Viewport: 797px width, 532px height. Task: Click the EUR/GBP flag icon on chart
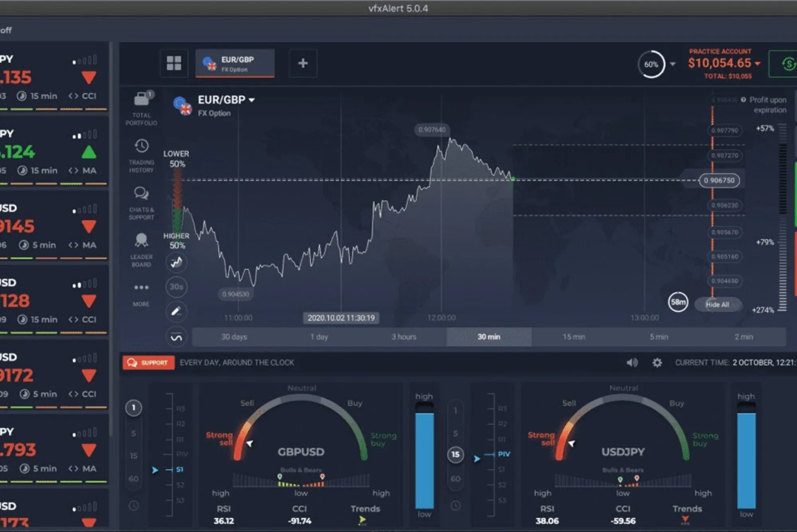click(182, 106)
